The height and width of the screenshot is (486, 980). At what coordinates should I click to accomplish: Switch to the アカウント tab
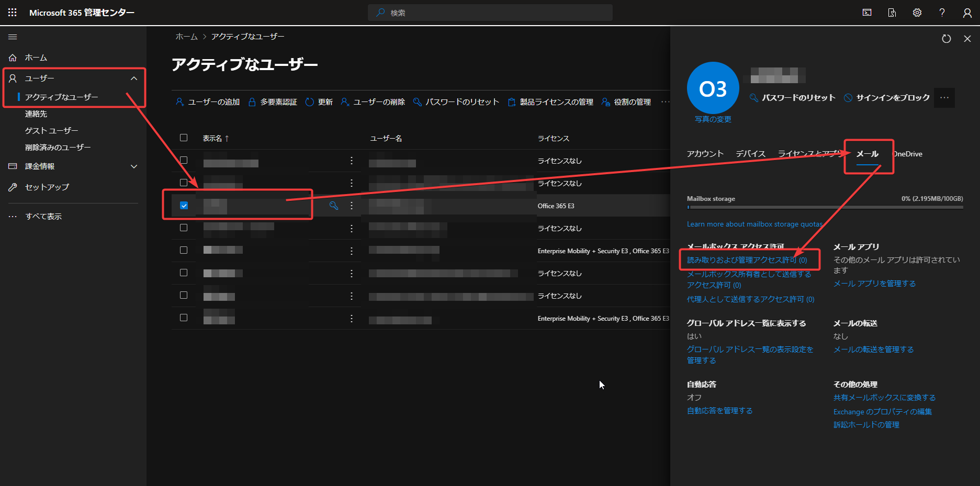[x=705, y=154]
